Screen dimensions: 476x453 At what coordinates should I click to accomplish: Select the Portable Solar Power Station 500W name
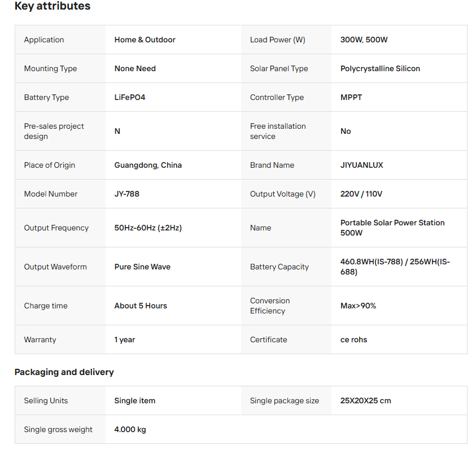(x=392, y=228)
